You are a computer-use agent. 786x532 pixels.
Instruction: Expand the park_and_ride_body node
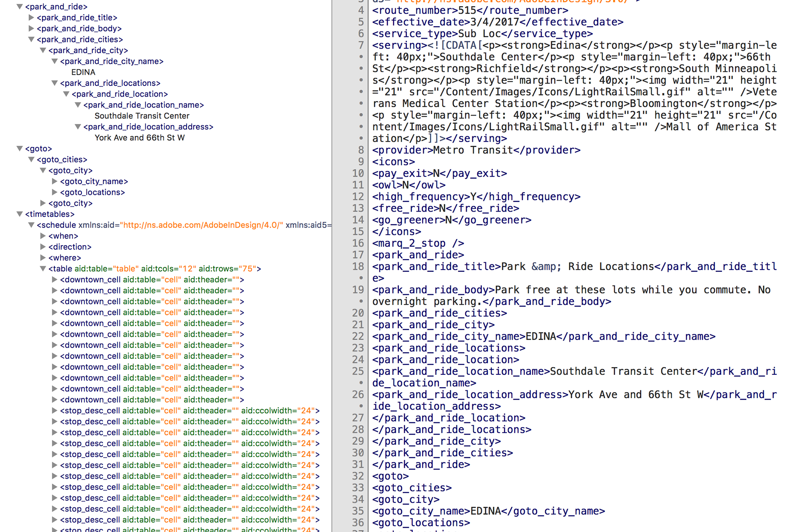tap(31, 29)
